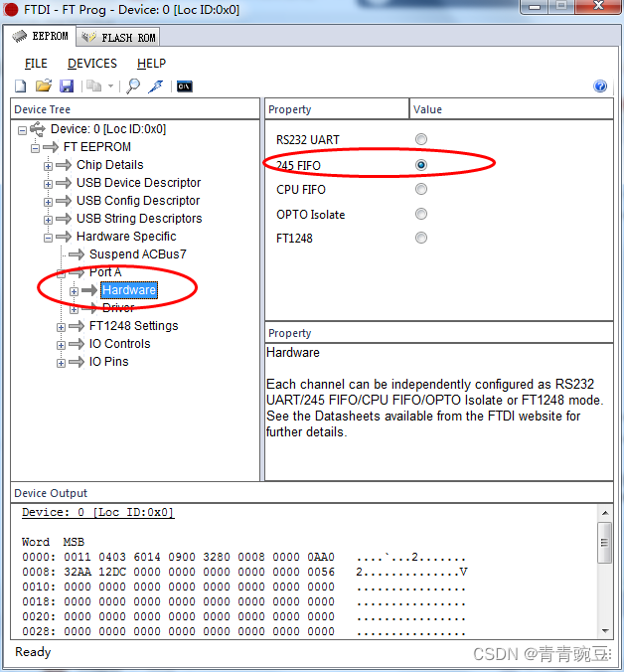Minimize the FT Prog window
The height and width of the screenshot is (672, 624).
pos(534,6)
